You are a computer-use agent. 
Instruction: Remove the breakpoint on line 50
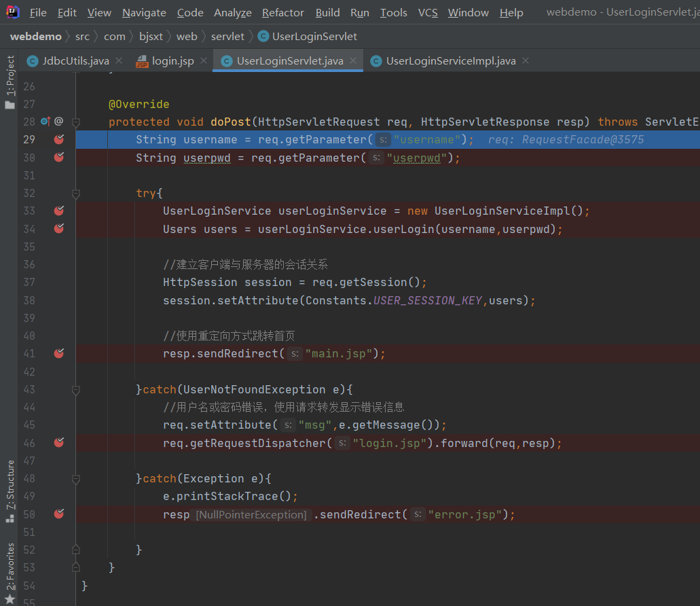pyautogui.click(x=59, y=514)
